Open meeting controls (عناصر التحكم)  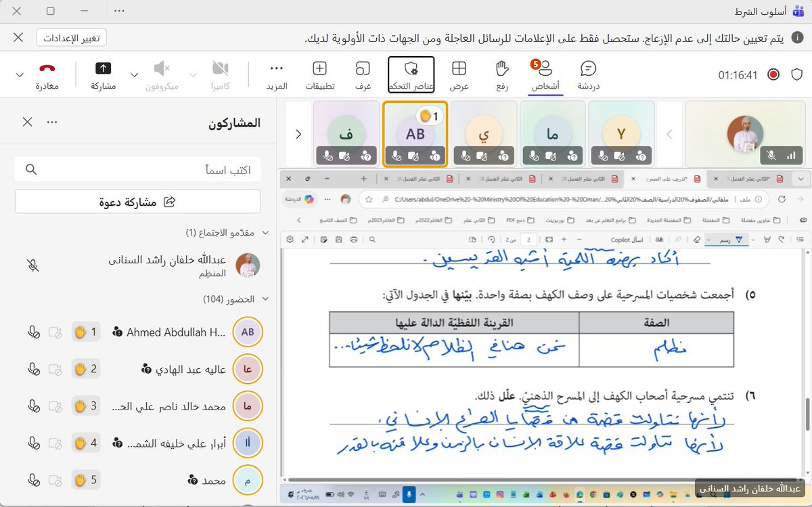tap(411, 75)
